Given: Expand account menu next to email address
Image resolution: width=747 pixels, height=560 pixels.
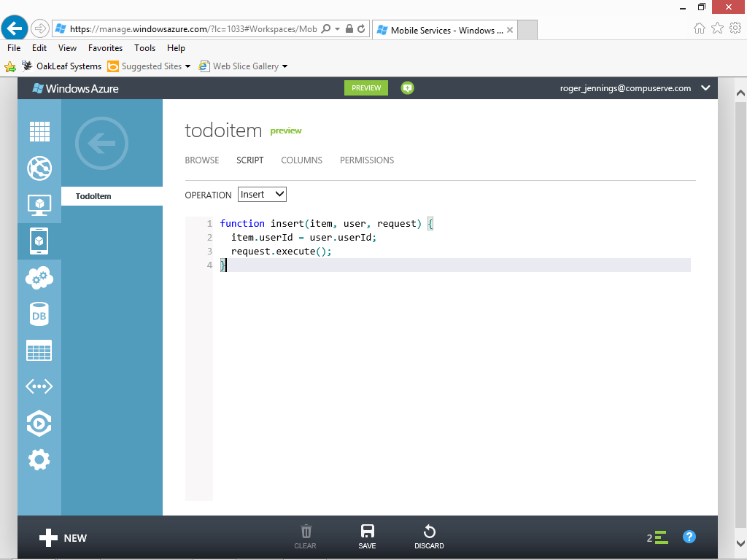Looking at the screenshot, I should pos(705,88).
